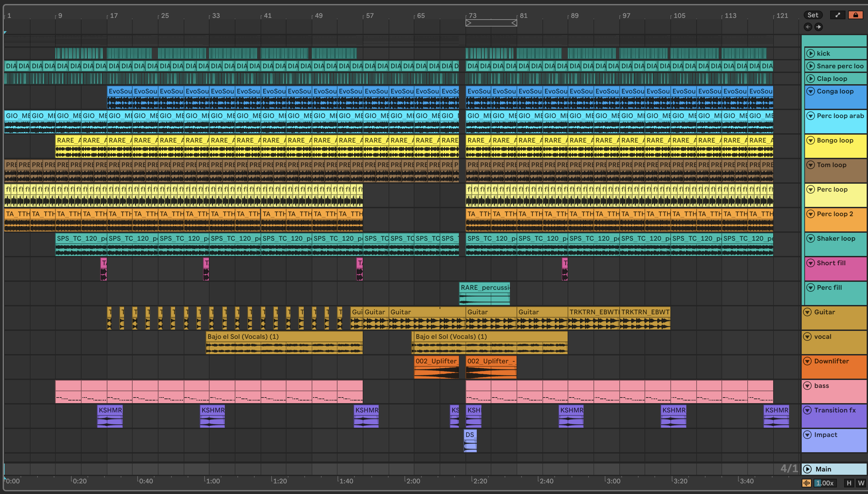This screenshot has height=494, width=868.
Task: Click the Snare perc loop track title
Action: 840,66
